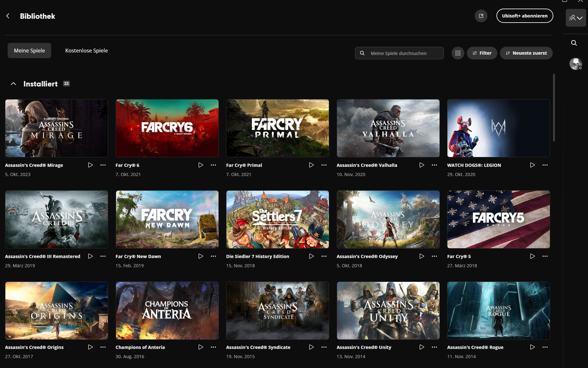Play Champions of Anteria

201,347
